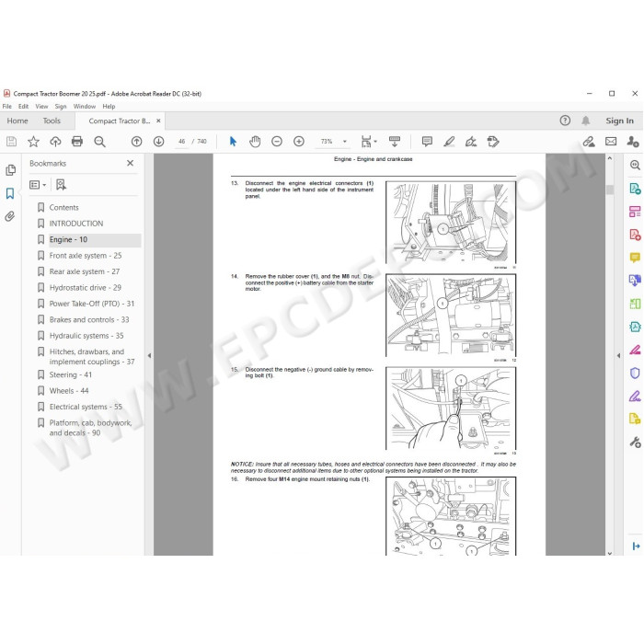Open the zoom level dropdown arrow
644x644 pixels.
[x=345, y=142]
